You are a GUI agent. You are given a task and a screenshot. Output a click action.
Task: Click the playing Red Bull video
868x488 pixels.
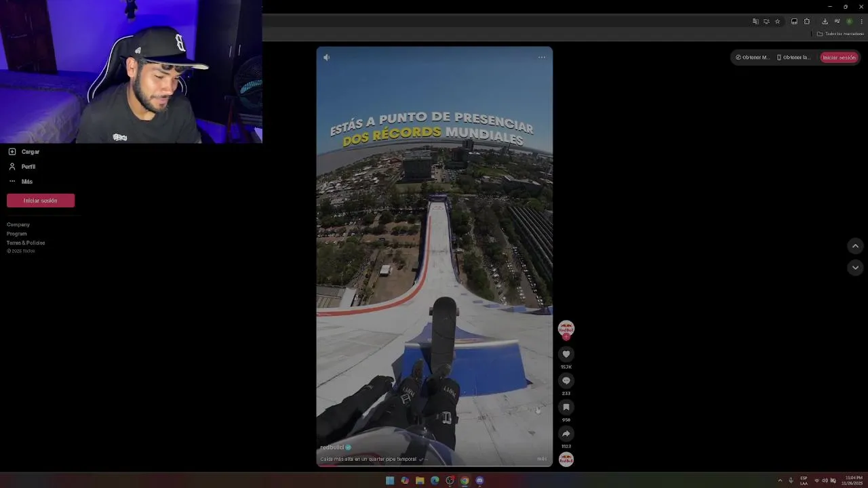435,256
